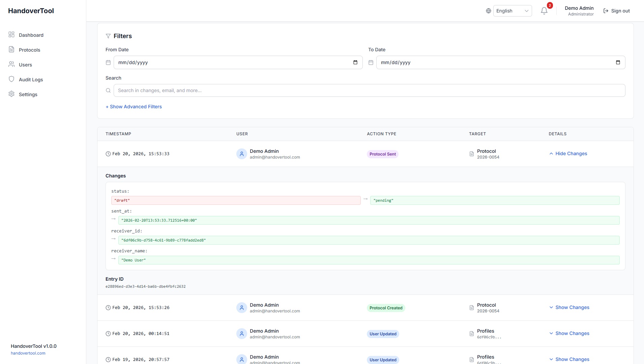The height and width of the screenshot is (364, 644).
Task: Click the Users people icon
Action: pyautogui.click(x=11, y=64)
